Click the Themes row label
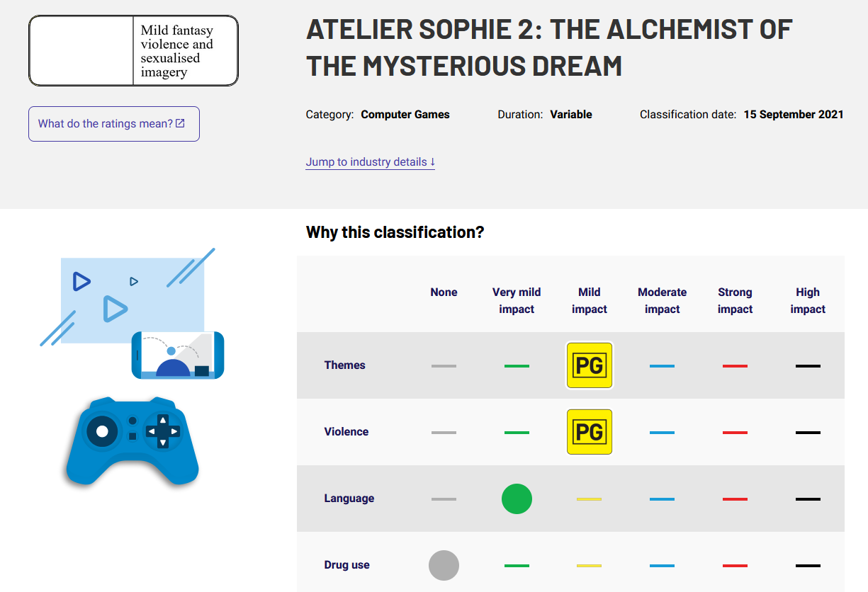The image size is (868, 592). pos(345,365)
